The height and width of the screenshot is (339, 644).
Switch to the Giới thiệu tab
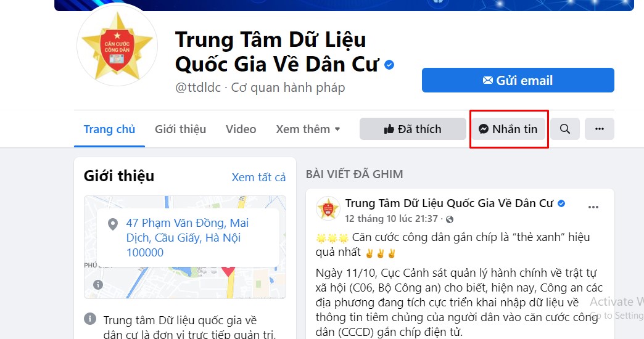pyautogui.click(x=180, y=129)
